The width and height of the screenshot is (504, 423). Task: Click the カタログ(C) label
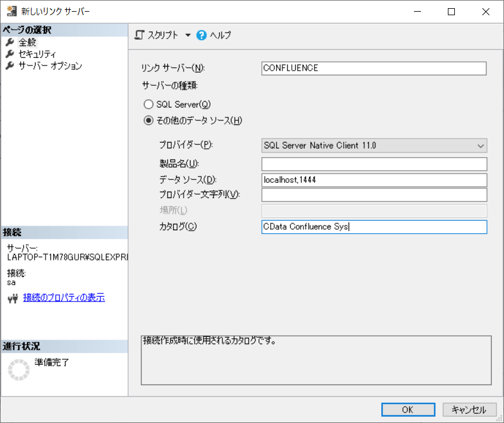[x=178, y=227]
